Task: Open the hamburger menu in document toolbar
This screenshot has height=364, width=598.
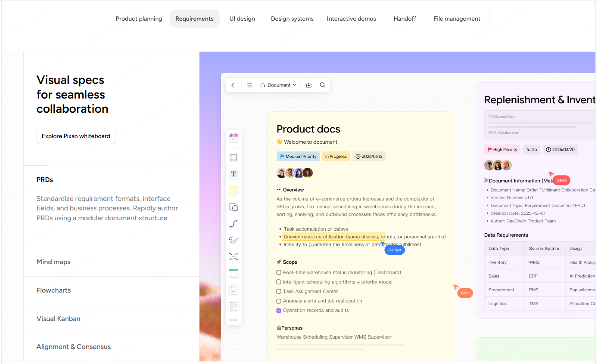Action: (x=249, y=85)
